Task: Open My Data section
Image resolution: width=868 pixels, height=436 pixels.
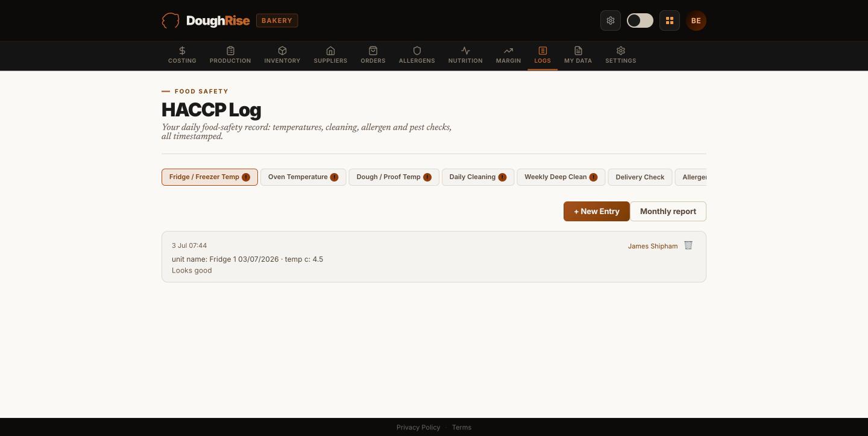Action: tap(578, 55)
